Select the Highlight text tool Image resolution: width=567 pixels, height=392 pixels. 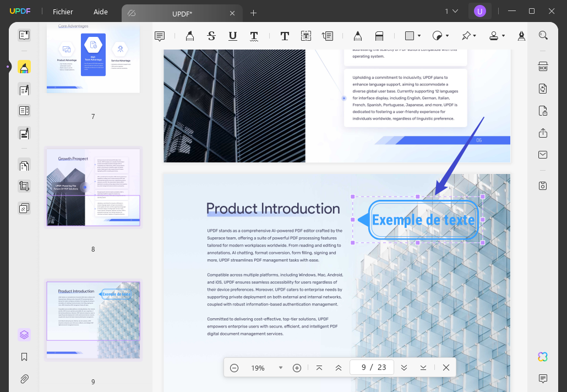(x=190, y=36)
